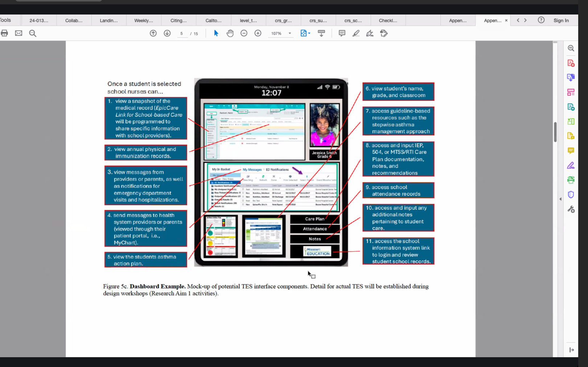
Task: Switch to the crs_gr... tab
Action: 283,20
